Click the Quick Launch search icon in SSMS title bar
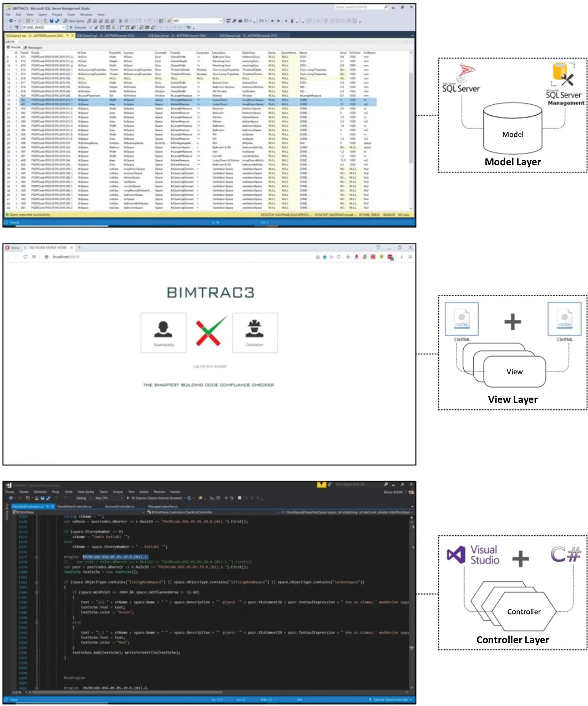This screenshot has width=588, height=706. (386, 7)
